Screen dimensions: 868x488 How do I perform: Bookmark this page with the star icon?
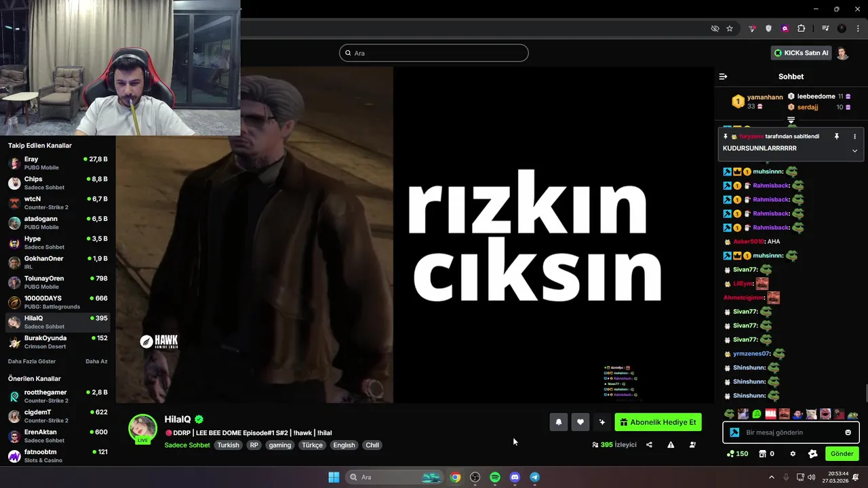coord(730,28)
